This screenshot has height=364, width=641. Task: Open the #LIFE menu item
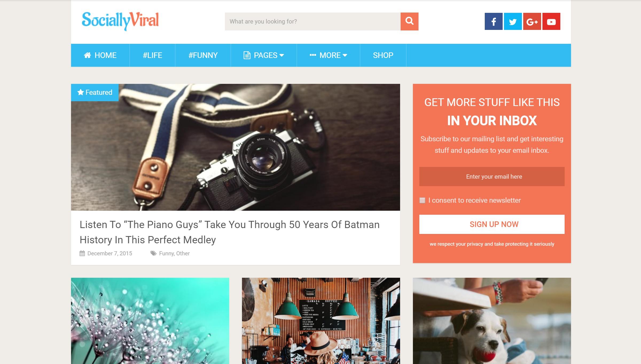click(153, 55)
